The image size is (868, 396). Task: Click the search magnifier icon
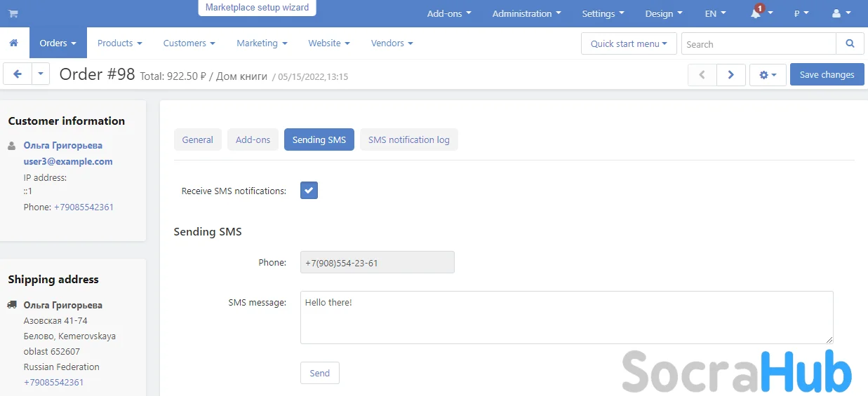(x=850, y=43)
